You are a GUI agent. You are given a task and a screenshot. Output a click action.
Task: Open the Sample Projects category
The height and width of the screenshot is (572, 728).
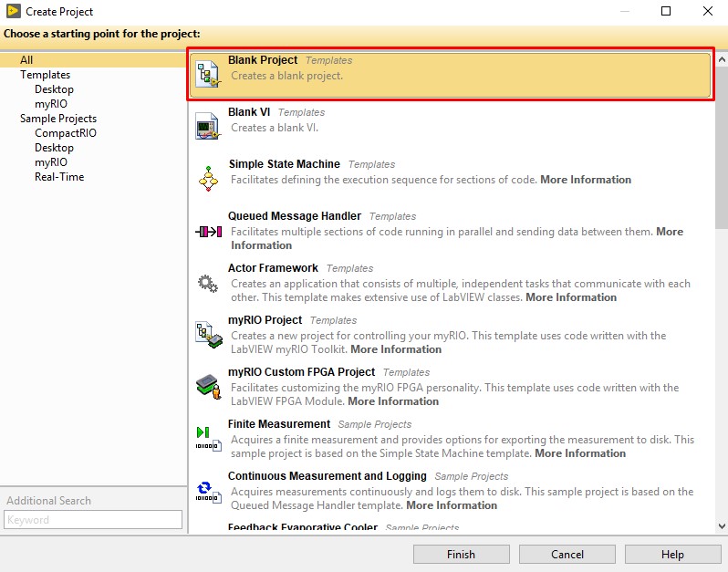click(58, 119)
